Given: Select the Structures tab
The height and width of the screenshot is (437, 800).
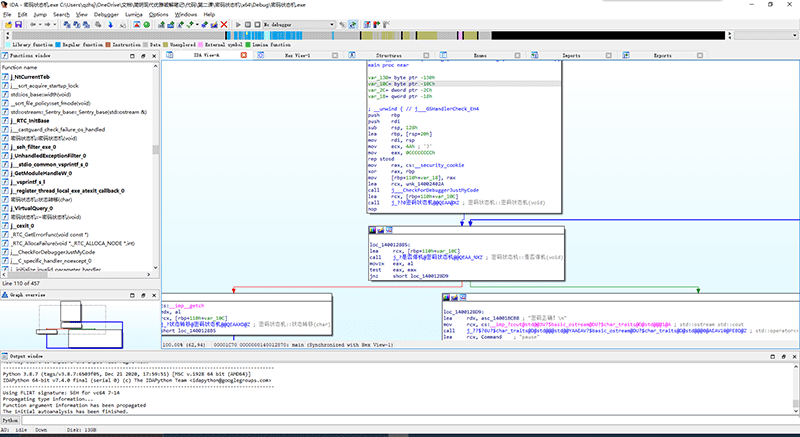Looking at the screenshot, I should click(x=388, y=56).
